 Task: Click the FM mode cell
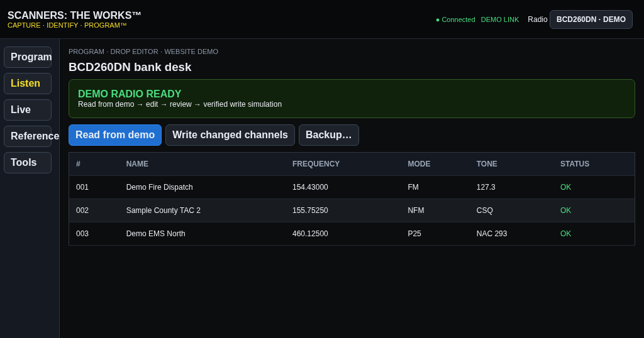coord(413,187)
